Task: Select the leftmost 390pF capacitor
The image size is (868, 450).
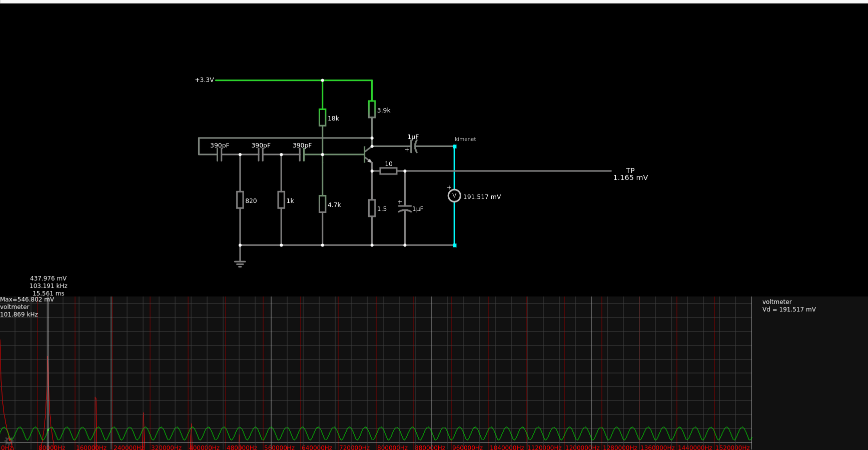Action: pyautogui.click(x=219, y=154)
